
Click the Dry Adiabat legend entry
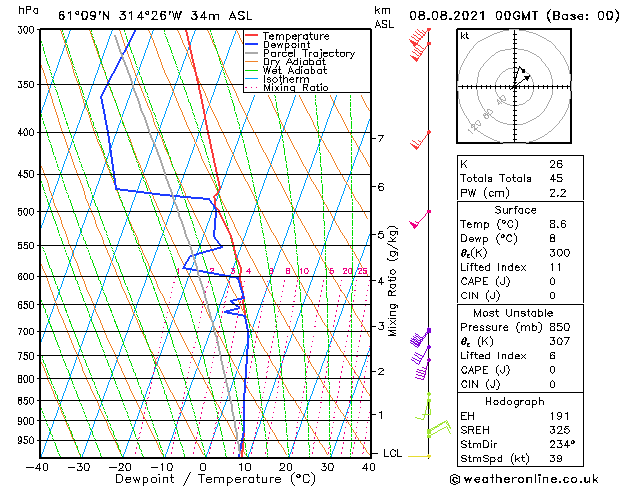pos(286,62)
